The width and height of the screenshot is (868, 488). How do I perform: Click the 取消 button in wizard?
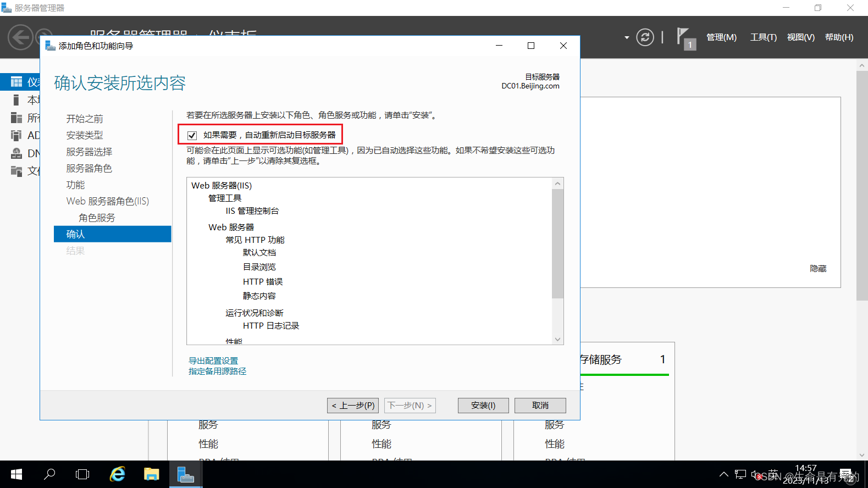(540, 406)
